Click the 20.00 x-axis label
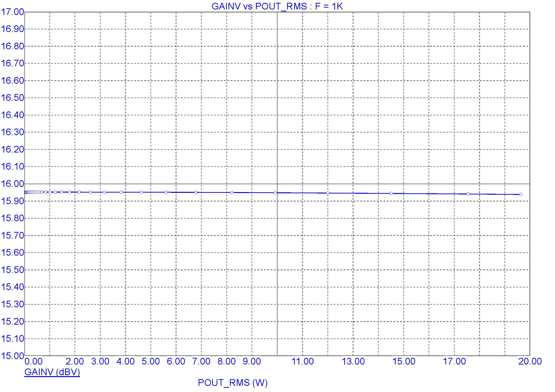The width and height of the screenshot is (555, 392). 530,362
